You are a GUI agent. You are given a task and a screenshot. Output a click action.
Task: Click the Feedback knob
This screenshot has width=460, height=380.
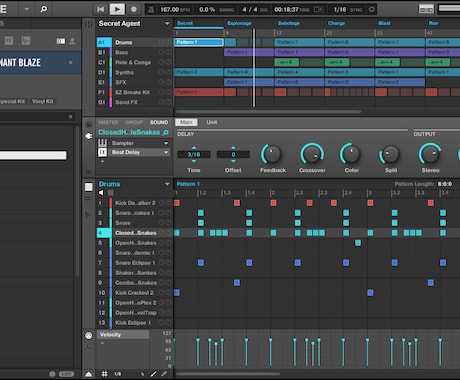pyautogui.click(x=272, y=154)
